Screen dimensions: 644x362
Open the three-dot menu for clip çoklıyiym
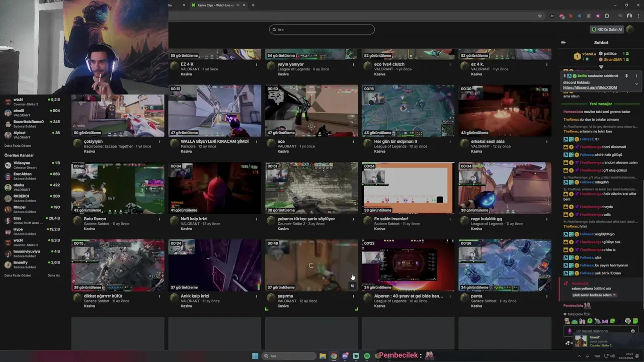point(160,142)
